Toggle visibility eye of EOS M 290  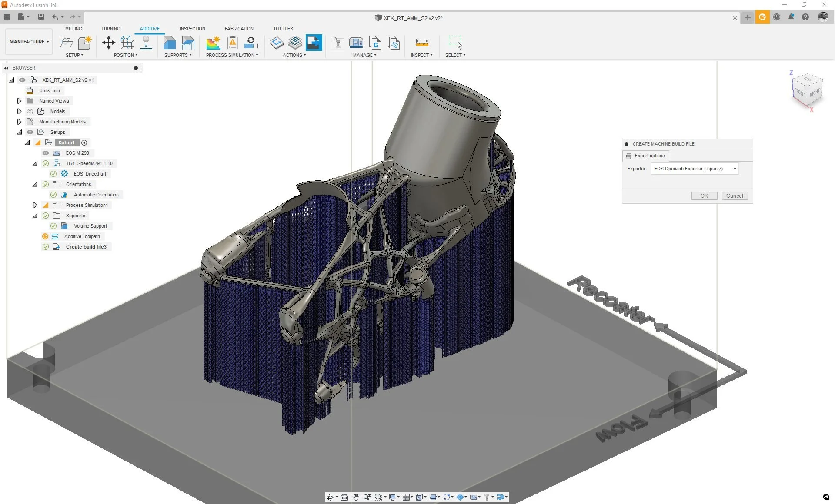(x=46, y=153)
